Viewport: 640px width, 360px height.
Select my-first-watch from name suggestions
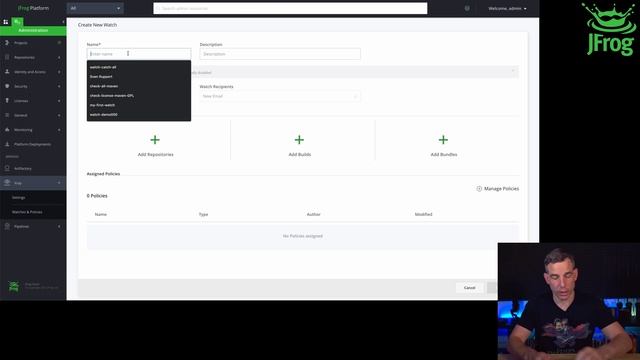139,105
